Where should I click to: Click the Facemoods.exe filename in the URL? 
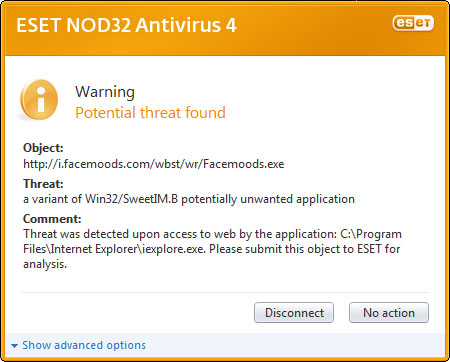(x=244, y=164)
